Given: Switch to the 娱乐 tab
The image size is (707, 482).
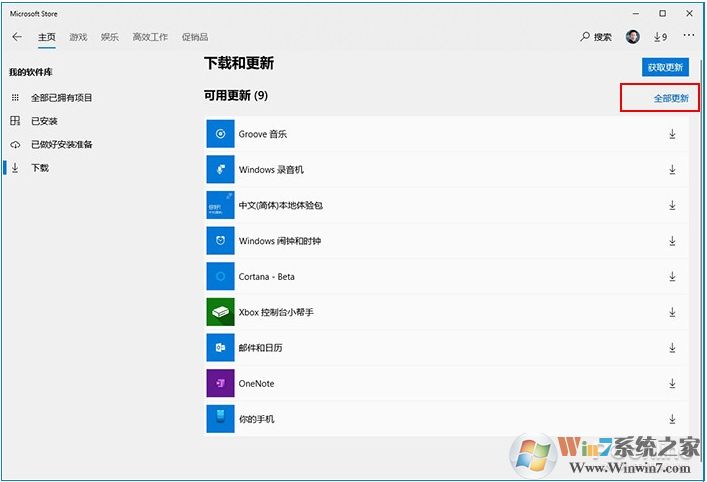Looking at the screenshot, I should click(x=110, y=37).
